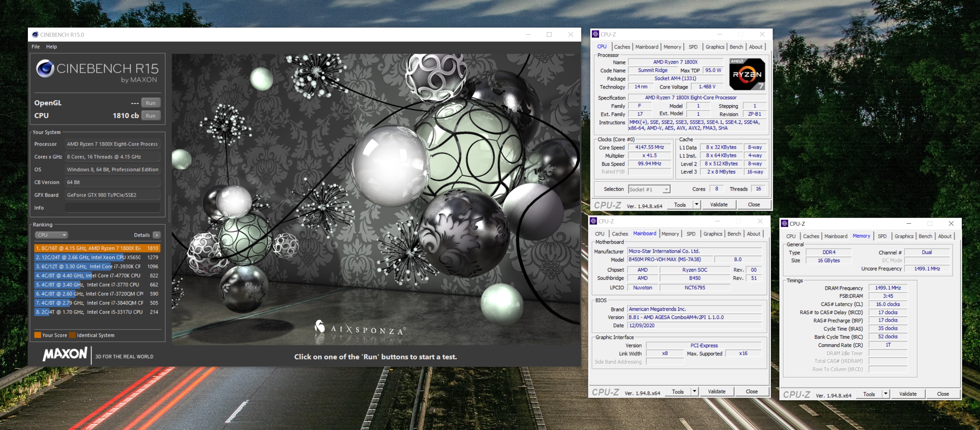Open Graphics tab in the Mainboard window
This screenshot has width=980, height=430.
point(713,234)
